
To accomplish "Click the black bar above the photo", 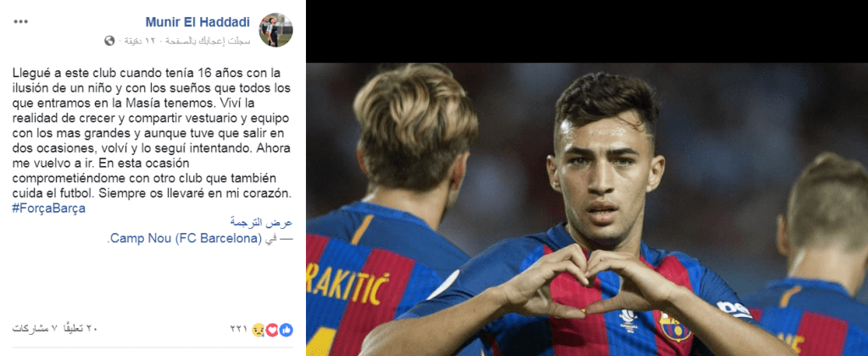I will [x=587, y=31].
